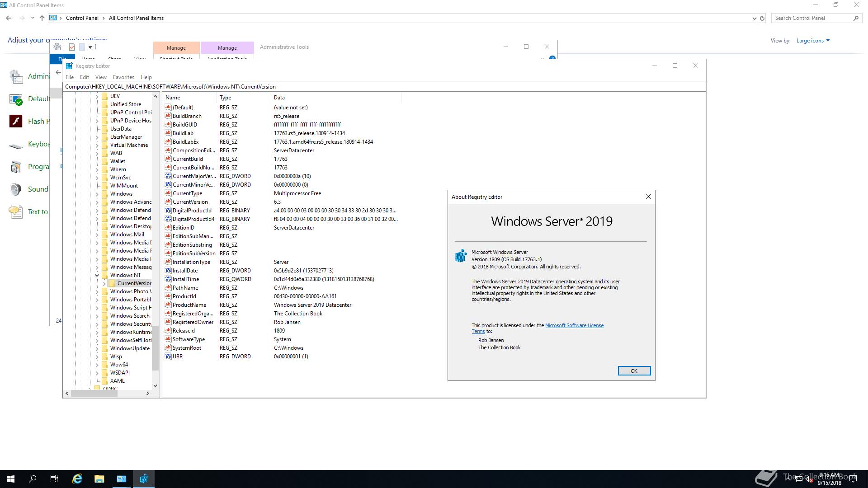
Task: Click the ProductName string value icon
Action: pyautogui.click(x=168, y=305)
